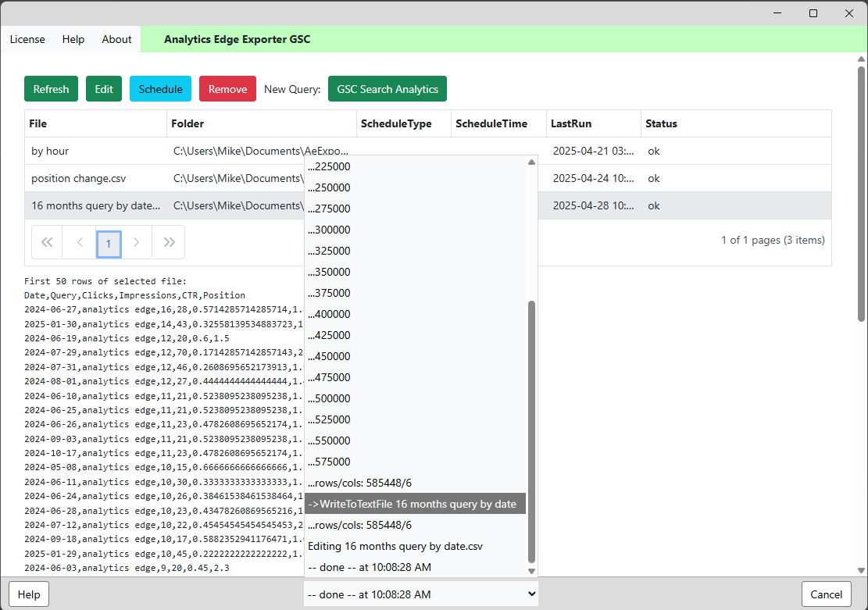Open the Help menu

[73, 39]
